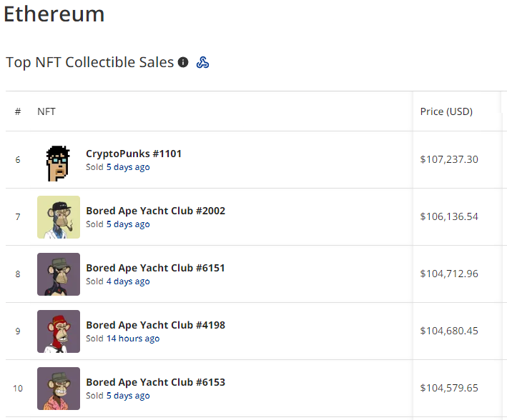Click Bored Ape Yacht Club #4198 title

155,325
